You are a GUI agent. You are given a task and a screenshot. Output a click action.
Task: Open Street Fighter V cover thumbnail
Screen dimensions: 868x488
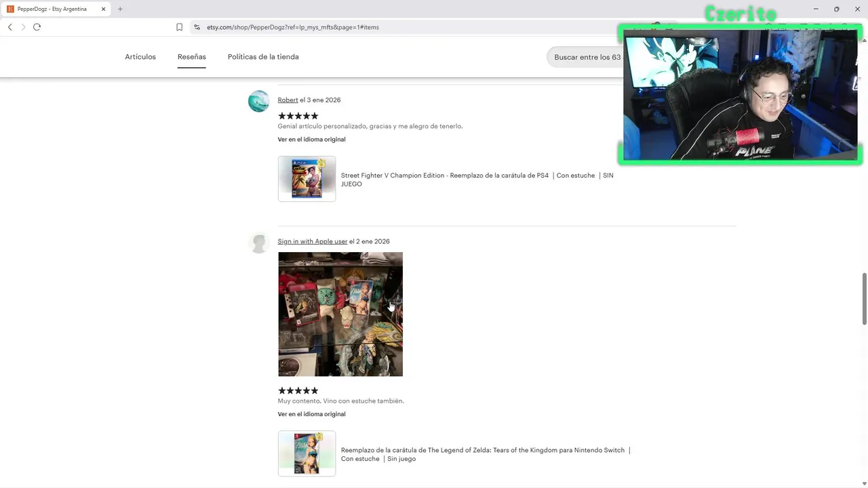307,179
